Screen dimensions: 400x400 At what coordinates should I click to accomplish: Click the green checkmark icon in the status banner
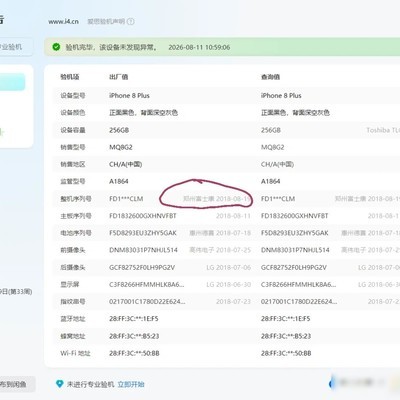point(56,47)
